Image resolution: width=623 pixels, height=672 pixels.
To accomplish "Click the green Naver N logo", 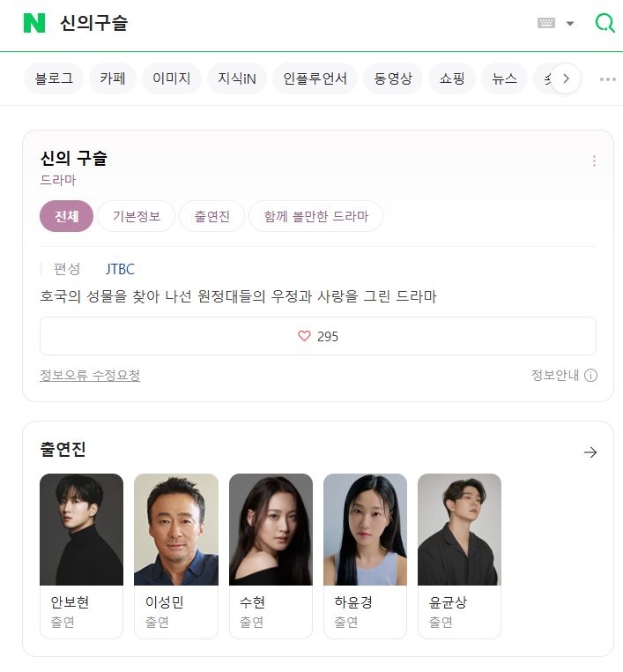I will (x=34, y=23).
